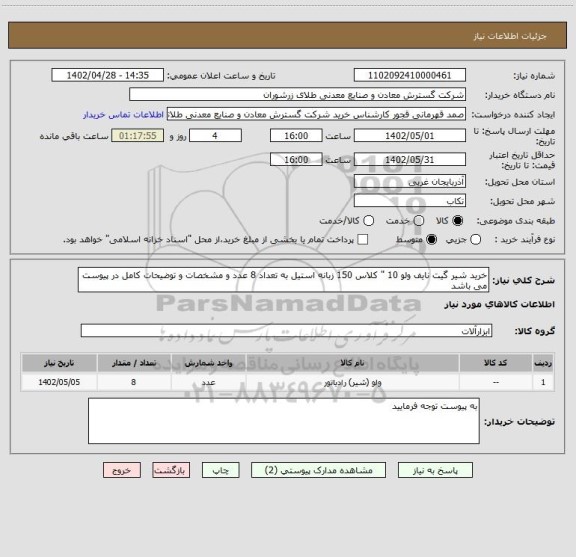Choose the جزیی purchase type radio
Image resolution: width=576 pixels, height=557 pixels.
coord(475,240)
